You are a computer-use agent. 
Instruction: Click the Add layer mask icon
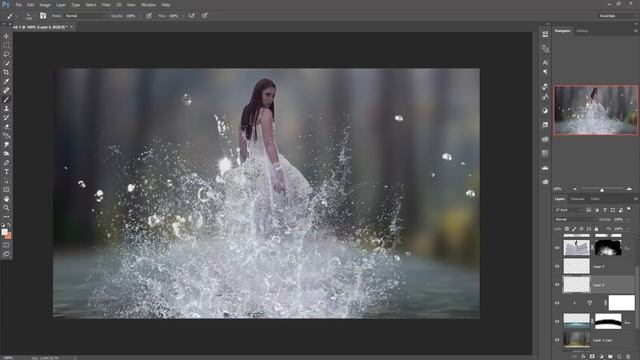(592, 356)
